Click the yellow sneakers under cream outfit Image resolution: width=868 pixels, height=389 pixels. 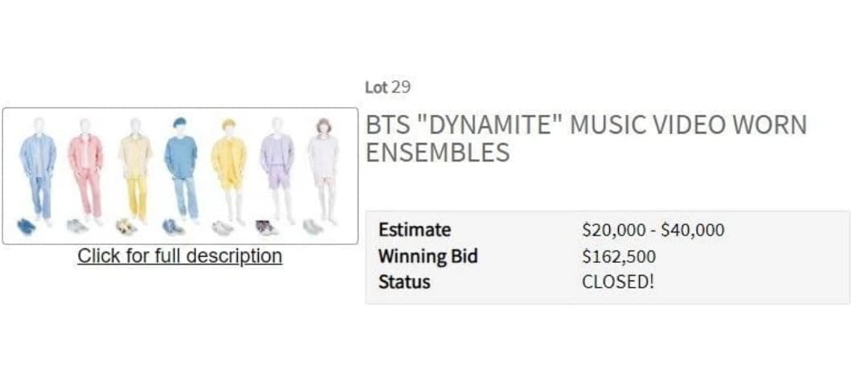[125, 227]
